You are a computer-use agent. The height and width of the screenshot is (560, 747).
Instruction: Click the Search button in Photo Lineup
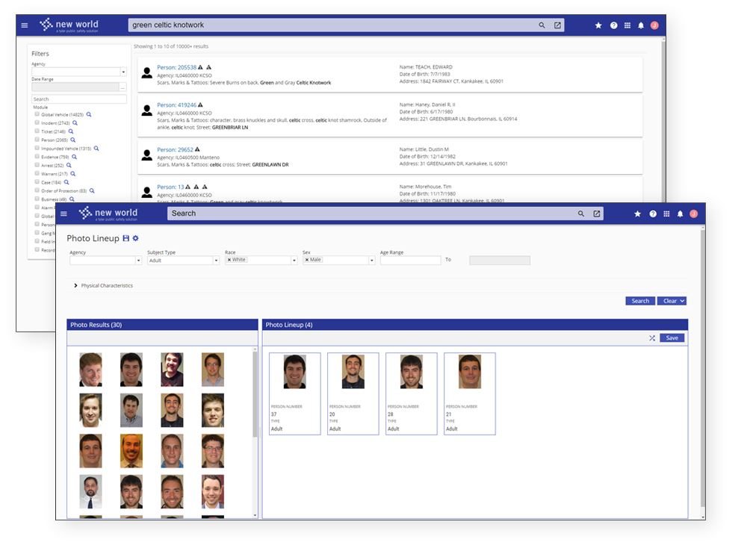coord(639,300)
